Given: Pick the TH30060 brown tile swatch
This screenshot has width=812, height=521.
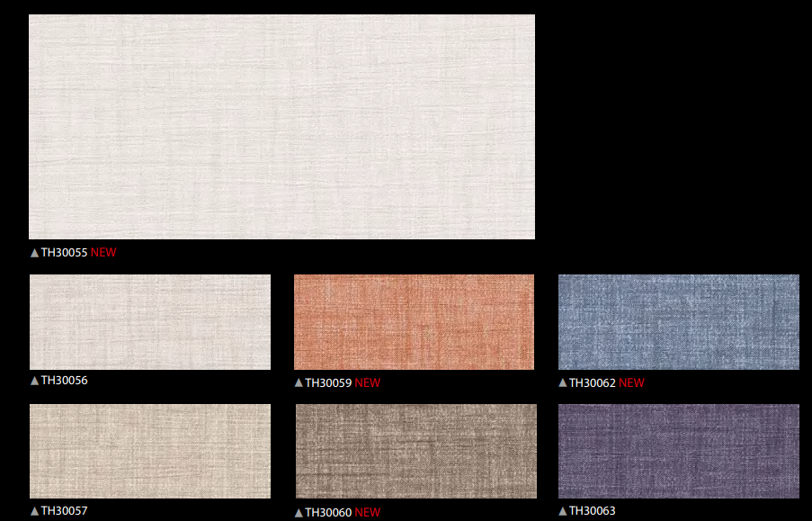Looking at the screenshot, I should 416,451.
